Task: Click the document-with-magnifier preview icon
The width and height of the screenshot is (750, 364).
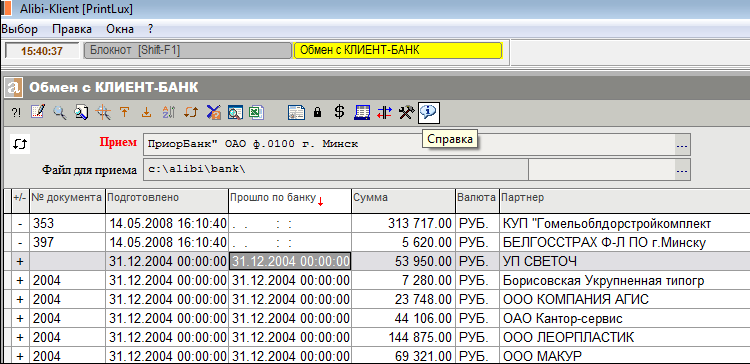Action: click(x=81, y=113)
